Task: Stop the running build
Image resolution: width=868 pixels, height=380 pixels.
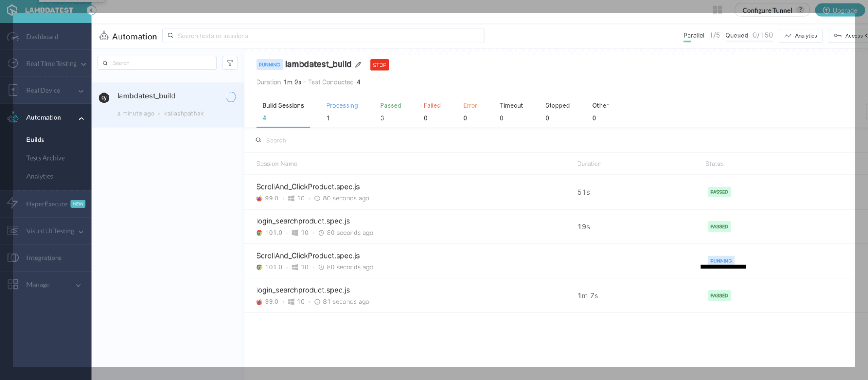Action: [380, 65]
